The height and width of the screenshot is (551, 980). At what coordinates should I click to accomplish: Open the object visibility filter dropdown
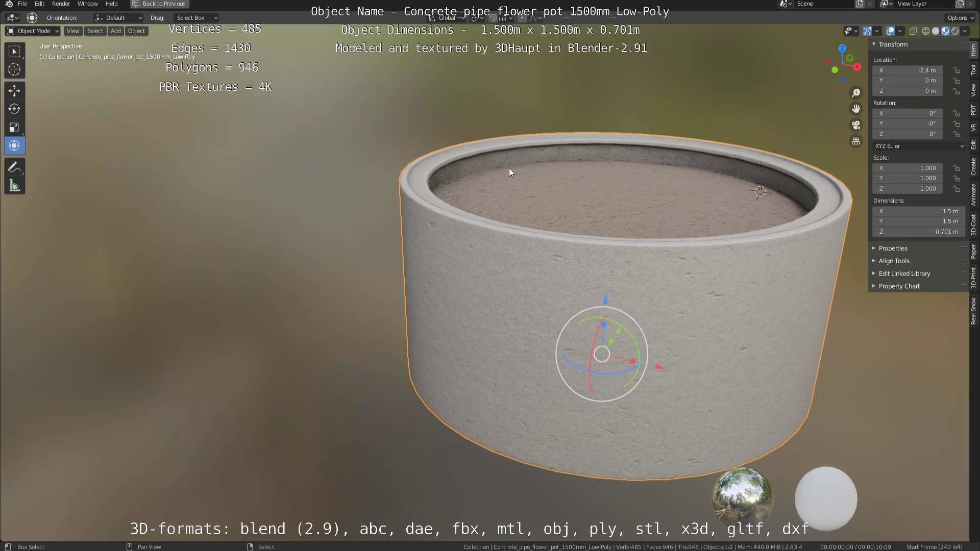tap(850, 31)
